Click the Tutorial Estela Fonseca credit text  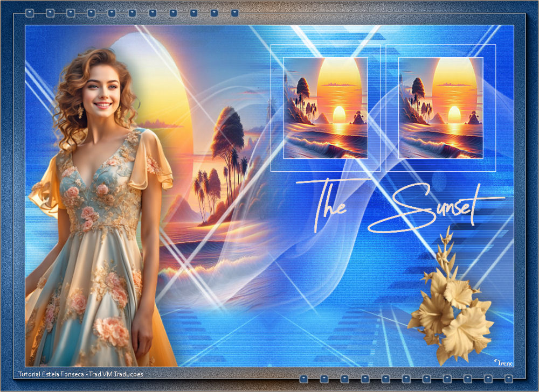click(80, 374)
